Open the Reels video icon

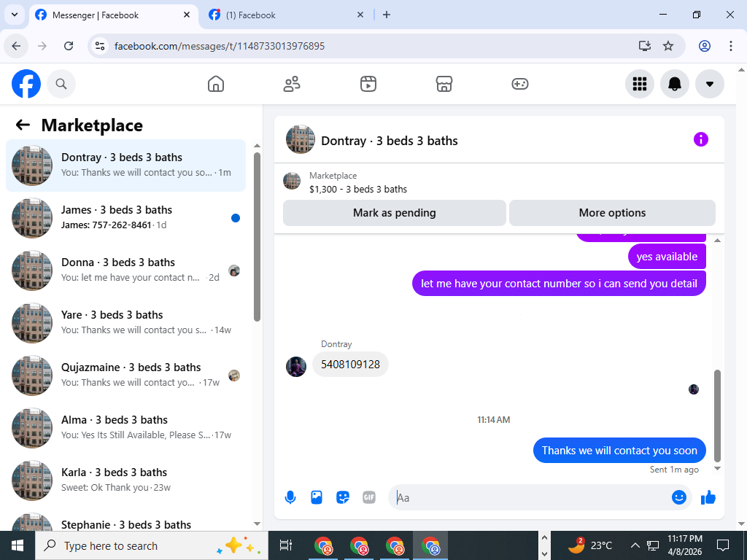pos(368,84)
